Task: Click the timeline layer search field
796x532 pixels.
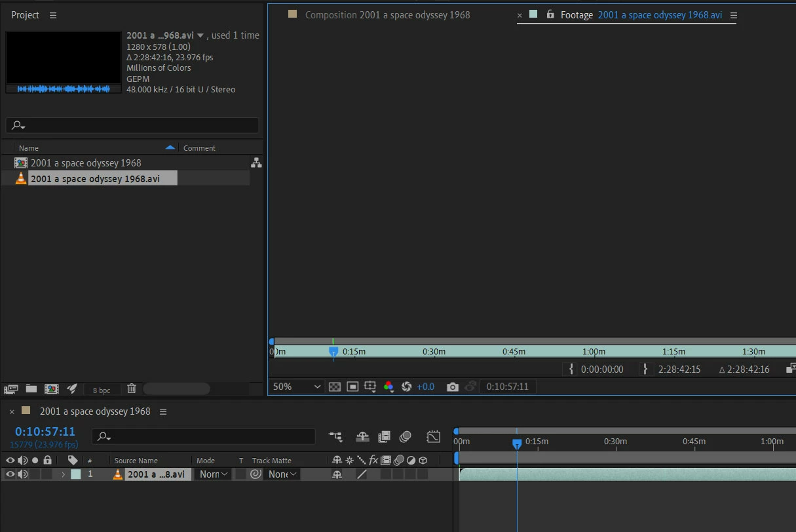Action: pyautogui.click(x=204, y=436)
